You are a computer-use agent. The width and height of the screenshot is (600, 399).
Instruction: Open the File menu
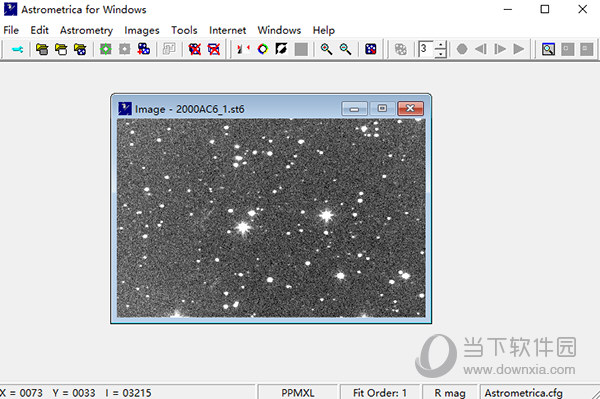11,30
